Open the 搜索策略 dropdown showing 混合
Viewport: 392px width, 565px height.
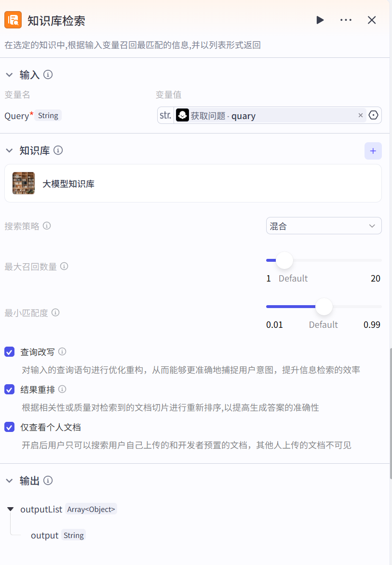tap(324, 226)
